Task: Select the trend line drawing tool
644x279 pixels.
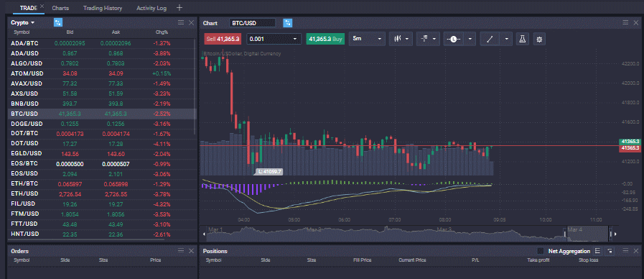Action: (490, 39)
